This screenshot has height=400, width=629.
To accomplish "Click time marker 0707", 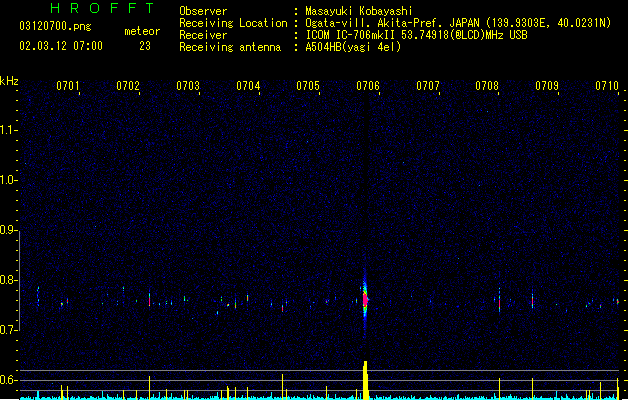I will [428, 86].
